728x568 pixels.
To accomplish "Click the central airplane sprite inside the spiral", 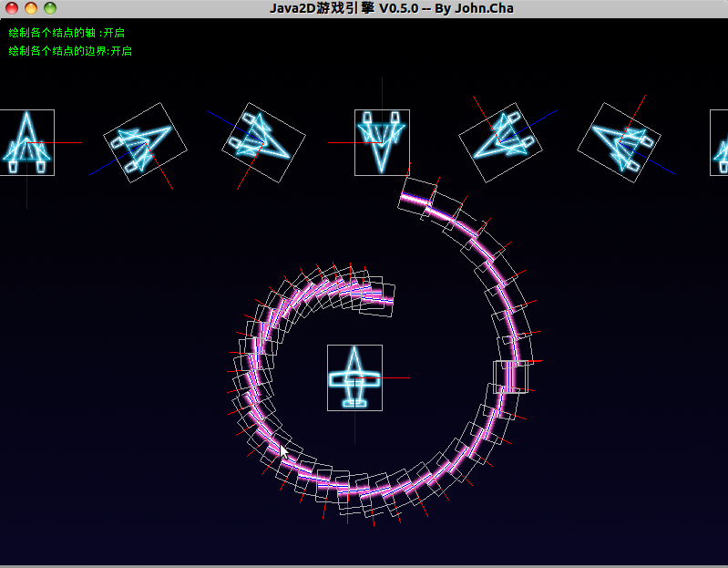I will pos(354,377).
